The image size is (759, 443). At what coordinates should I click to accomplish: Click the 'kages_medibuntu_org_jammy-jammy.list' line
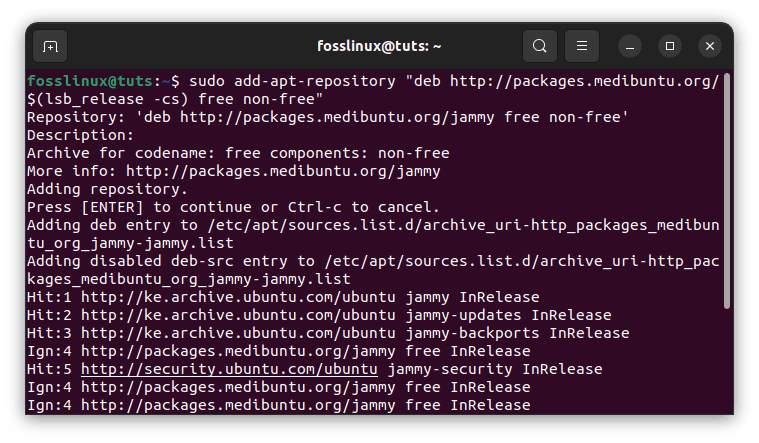click(x=189, y=279)
